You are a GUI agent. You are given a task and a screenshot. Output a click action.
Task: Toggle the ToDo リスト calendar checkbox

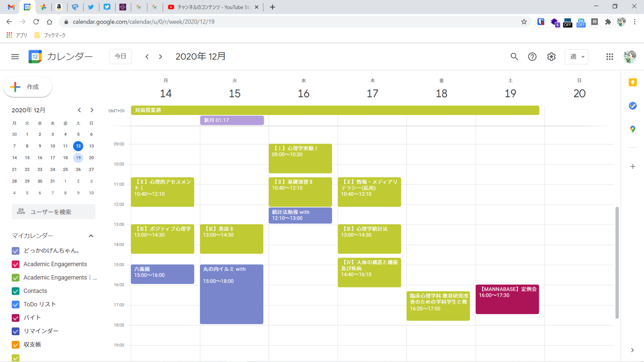15,304
